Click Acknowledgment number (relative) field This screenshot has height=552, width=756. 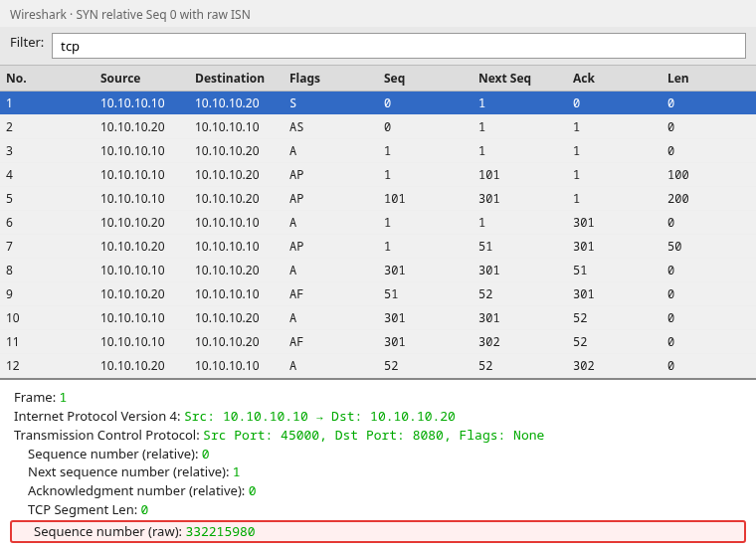(x=141, y=490)
